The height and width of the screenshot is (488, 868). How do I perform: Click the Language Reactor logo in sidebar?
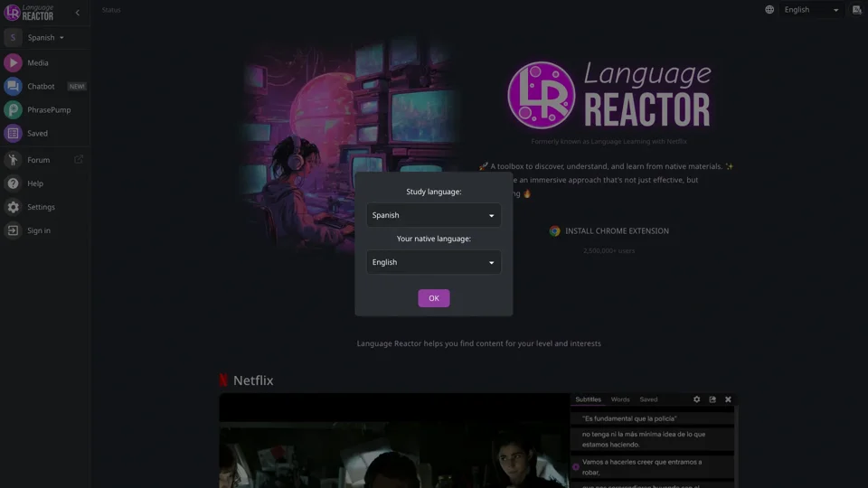pos(29,12)
